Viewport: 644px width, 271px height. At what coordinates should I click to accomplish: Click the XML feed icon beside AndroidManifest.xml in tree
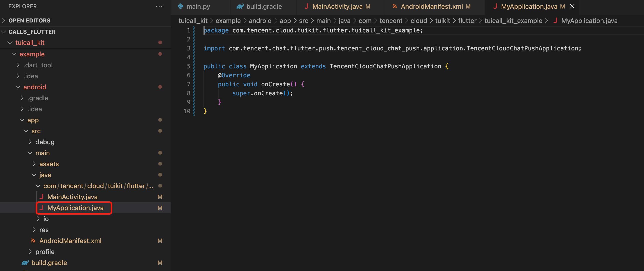[33, 241]
